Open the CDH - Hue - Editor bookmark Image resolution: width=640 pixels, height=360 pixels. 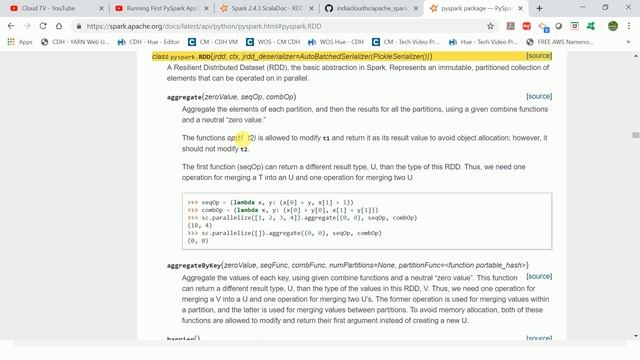pyautogui.click(x=149, y=42)
